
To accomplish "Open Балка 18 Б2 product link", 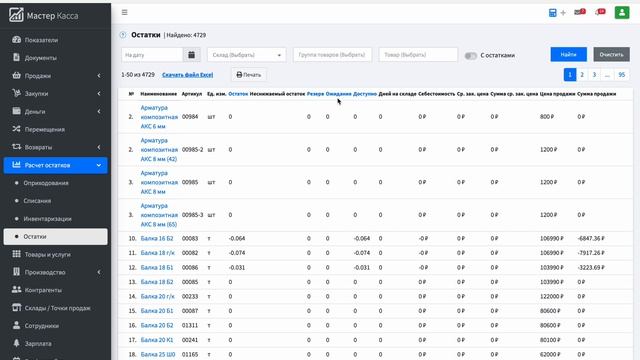I will [157, 282].
